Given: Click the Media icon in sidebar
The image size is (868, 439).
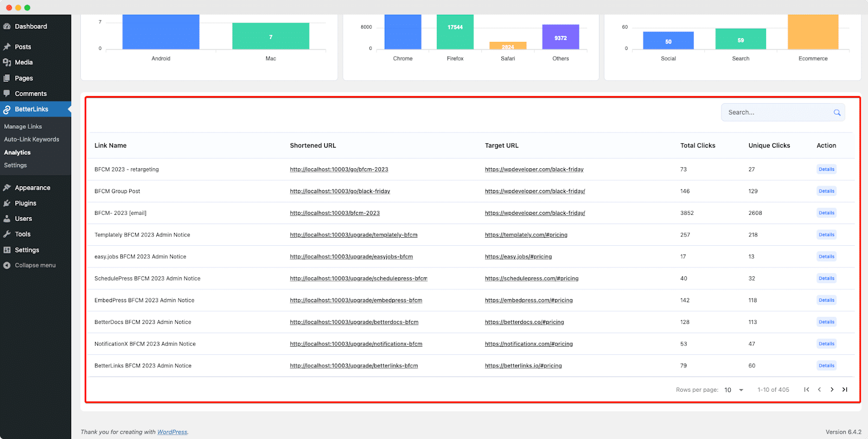Looking at the screenshot, I should [7, 62].
